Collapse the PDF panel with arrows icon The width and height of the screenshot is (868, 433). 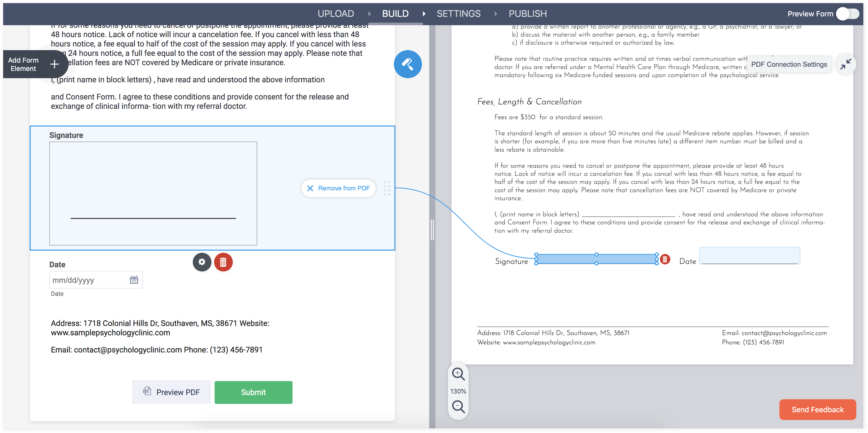tap(845, 64)
